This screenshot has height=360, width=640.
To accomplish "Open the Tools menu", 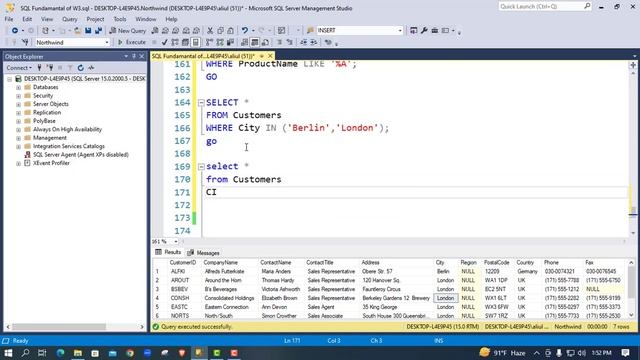I will pyautogui.click(x=120, y=19).
